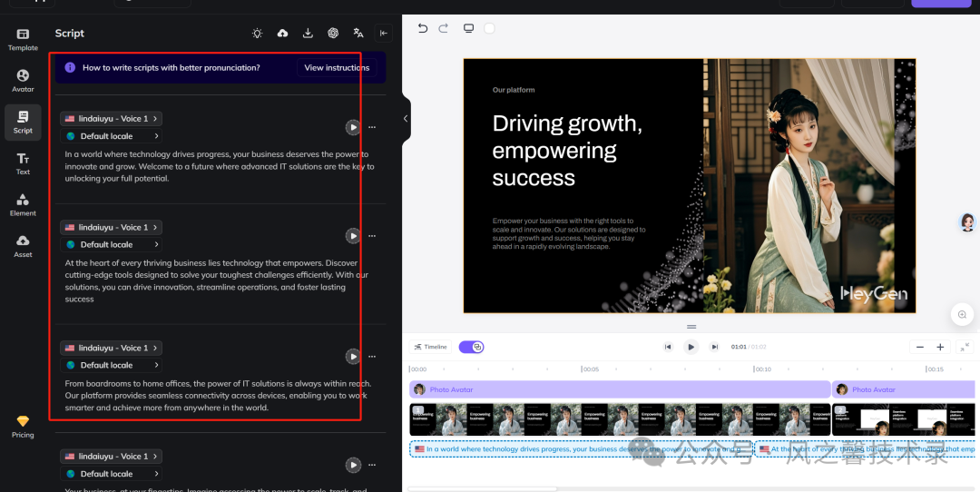Switch to the Template tab
The height and width of the screenshot is (492, 980).
coord(23,39)
